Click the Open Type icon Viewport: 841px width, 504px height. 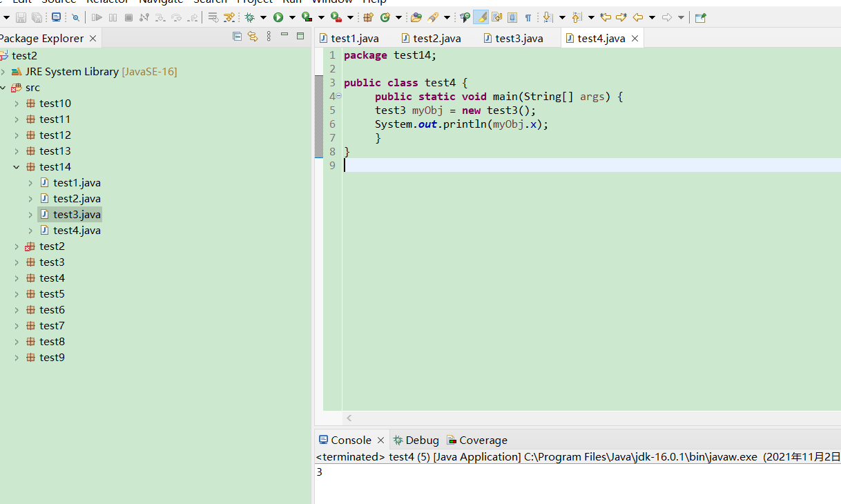[416, 17]
